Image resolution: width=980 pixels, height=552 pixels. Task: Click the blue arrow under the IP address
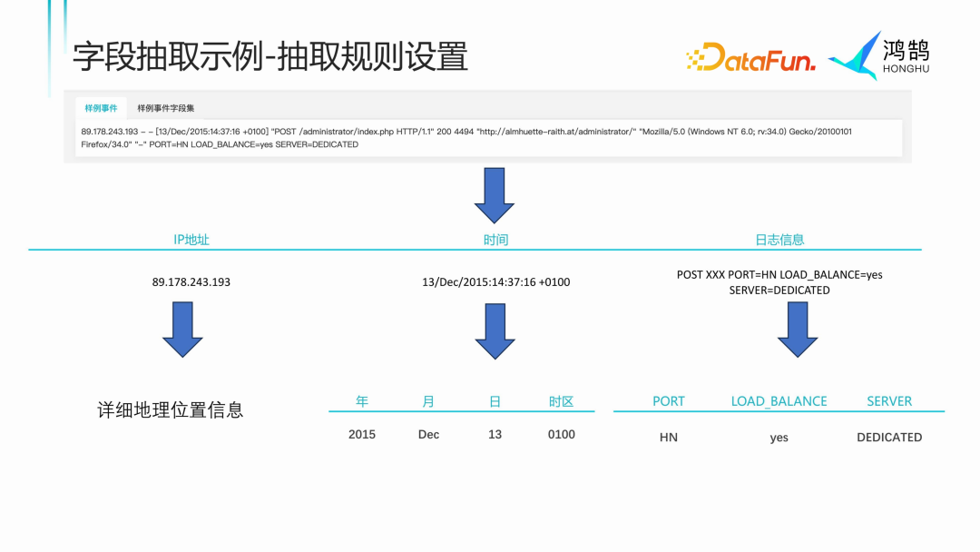[x=182, y=330]
